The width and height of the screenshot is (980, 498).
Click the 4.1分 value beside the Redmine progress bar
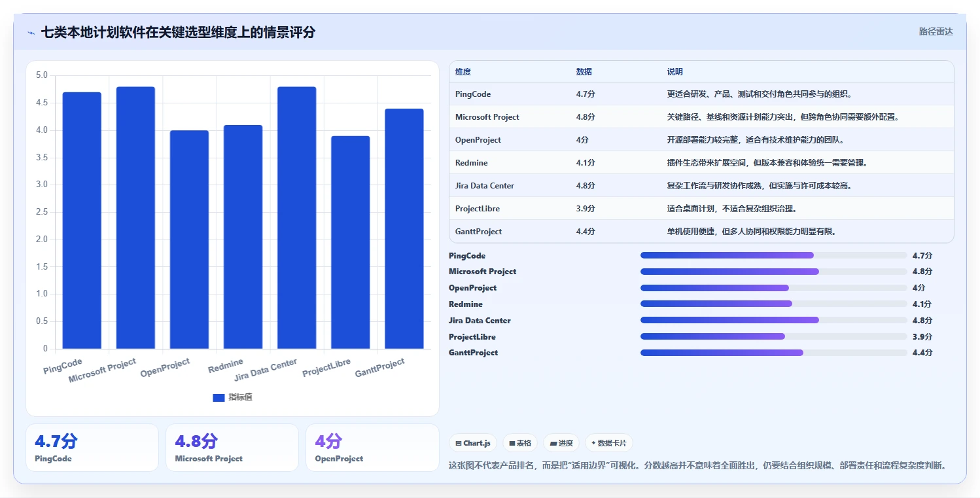922,304
